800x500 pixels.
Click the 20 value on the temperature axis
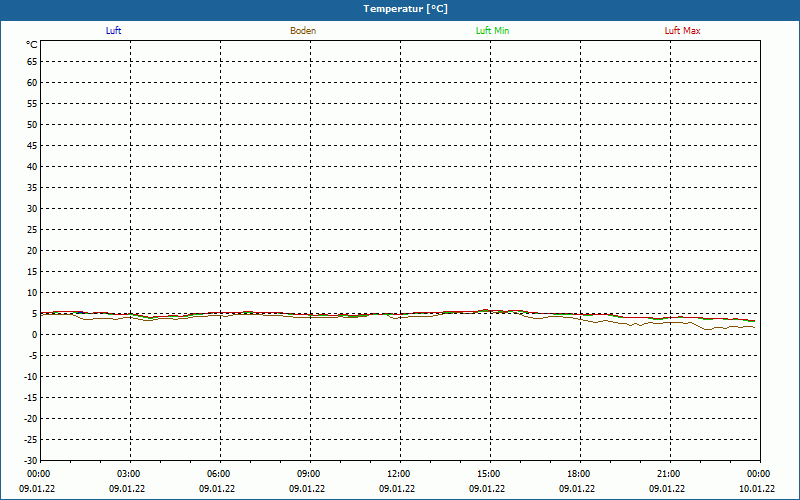click(32, 251)
